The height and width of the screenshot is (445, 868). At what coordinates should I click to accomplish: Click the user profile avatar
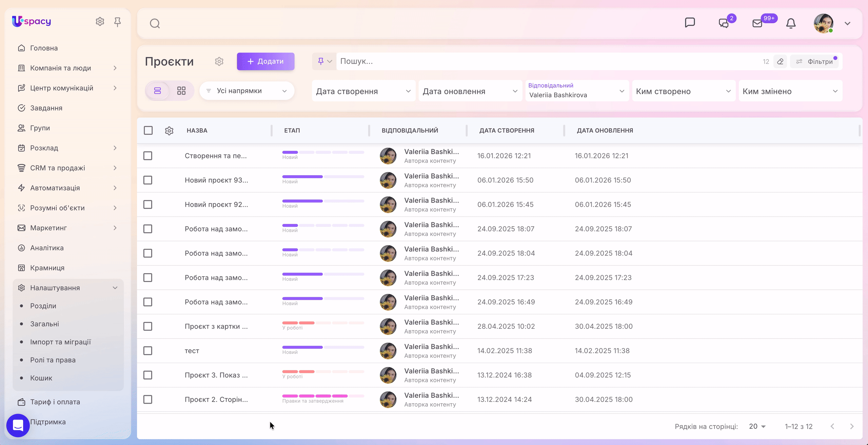click(823, 23)
